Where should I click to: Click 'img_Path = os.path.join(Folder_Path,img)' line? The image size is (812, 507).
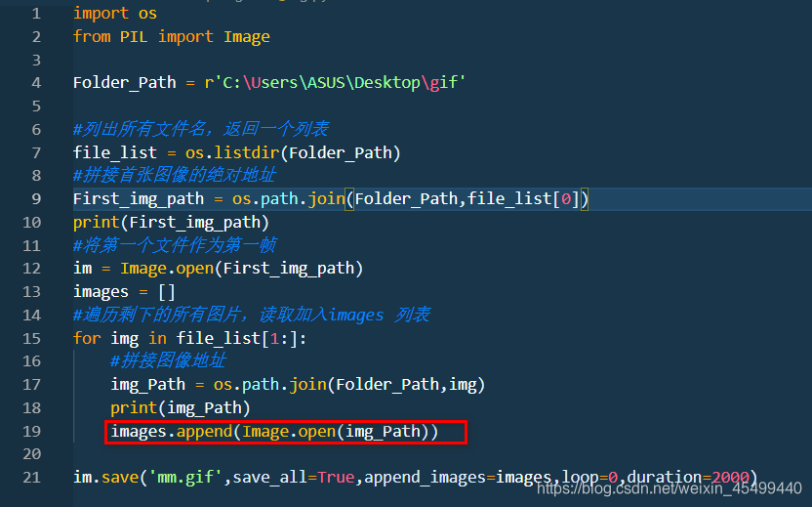click(298, 385)
